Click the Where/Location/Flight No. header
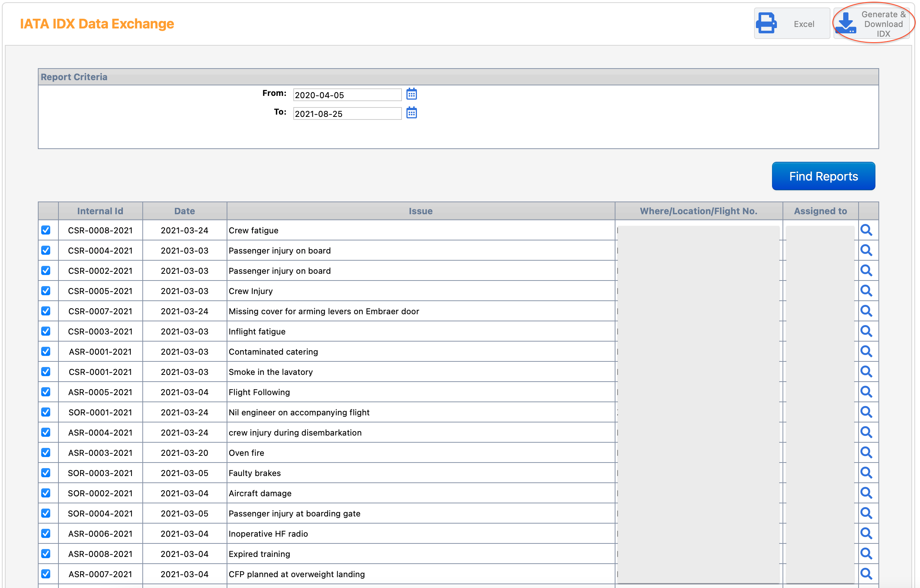The width and height of the screenshot is (920, 588). point(698,211)
